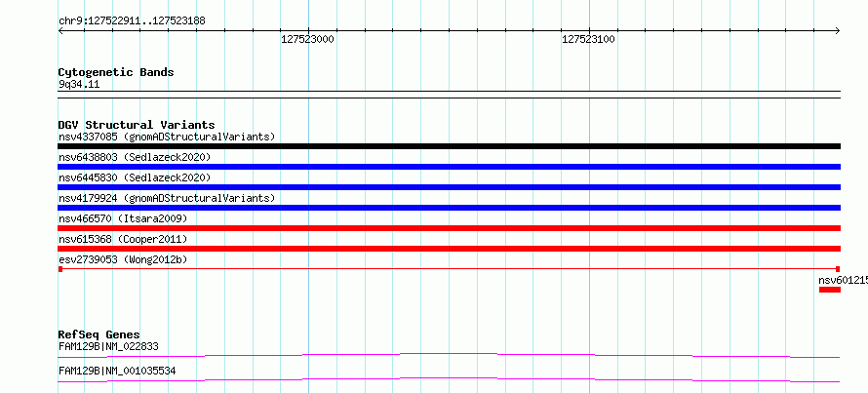Select the DGV Structural Variants heading

pos(137,125)
